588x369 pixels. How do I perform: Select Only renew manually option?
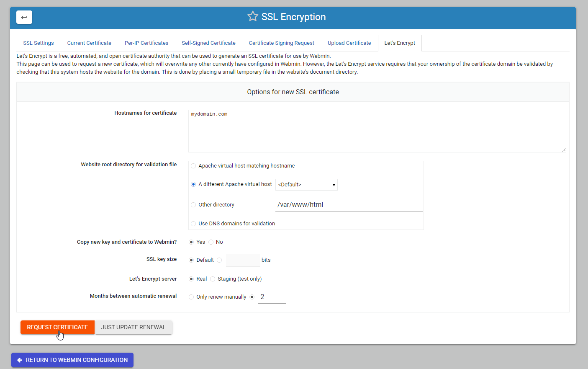click(191, 297)
